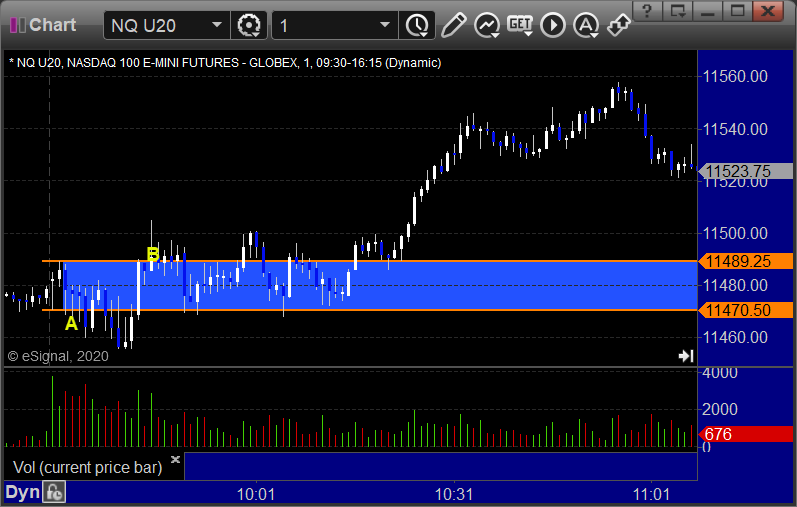
Task: Click the 11500.00 price axis label
Action: (x=735, y=233)
